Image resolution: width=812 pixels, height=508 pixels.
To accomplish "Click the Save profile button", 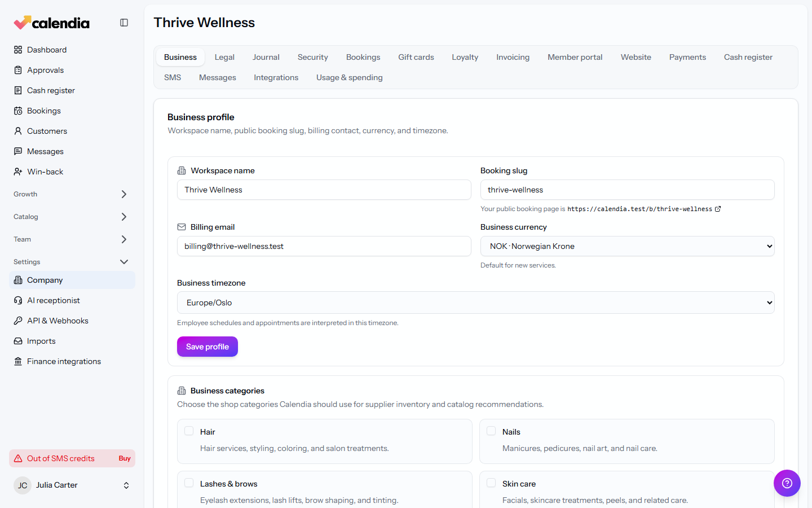I will pos(208,347).
